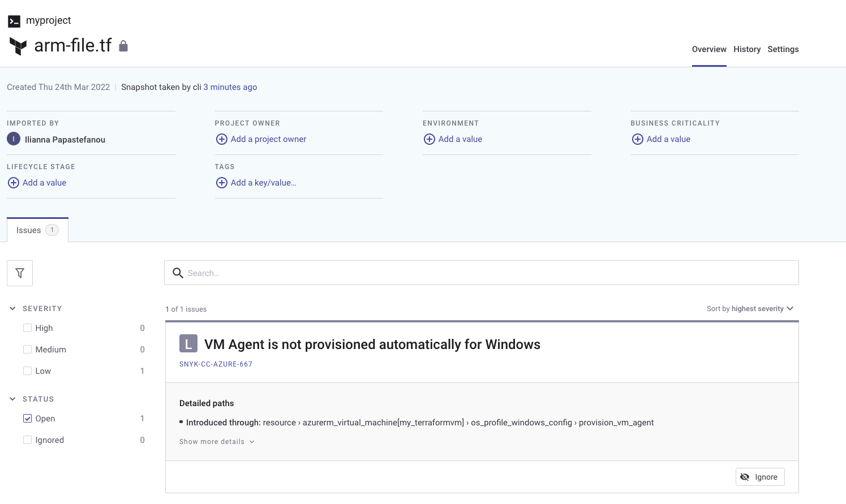
Task: Tick the Ignored status checkbox
Action: tap(27, 440)
